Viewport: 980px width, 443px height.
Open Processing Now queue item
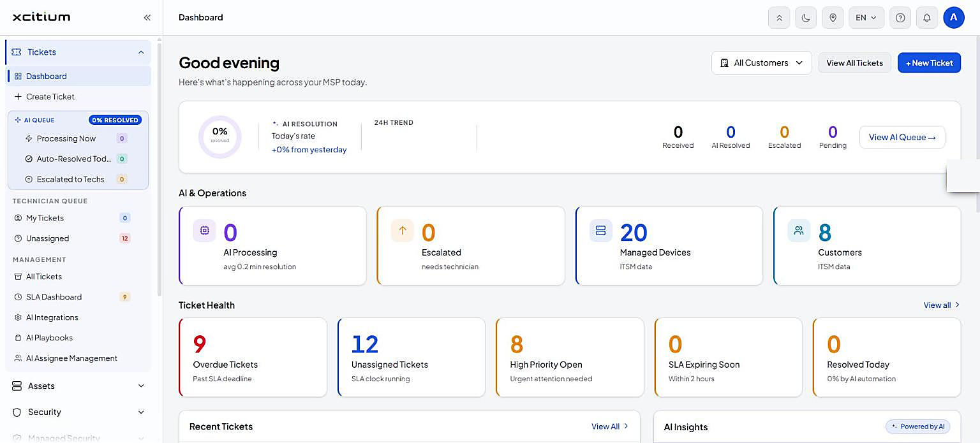(78, 138)
